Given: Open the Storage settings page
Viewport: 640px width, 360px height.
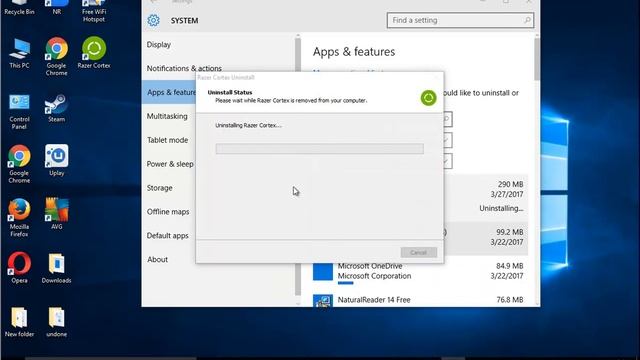Looking at the screenshot, I should (160, 188).
